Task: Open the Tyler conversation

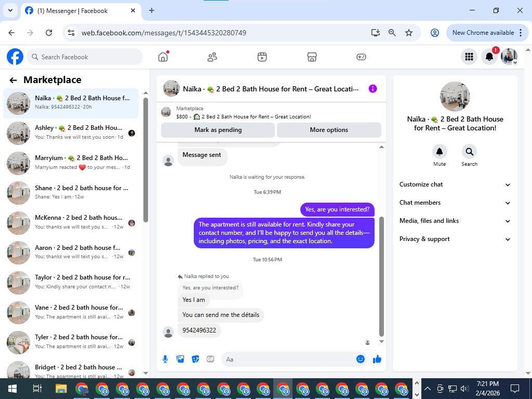Action: point(71,342)
